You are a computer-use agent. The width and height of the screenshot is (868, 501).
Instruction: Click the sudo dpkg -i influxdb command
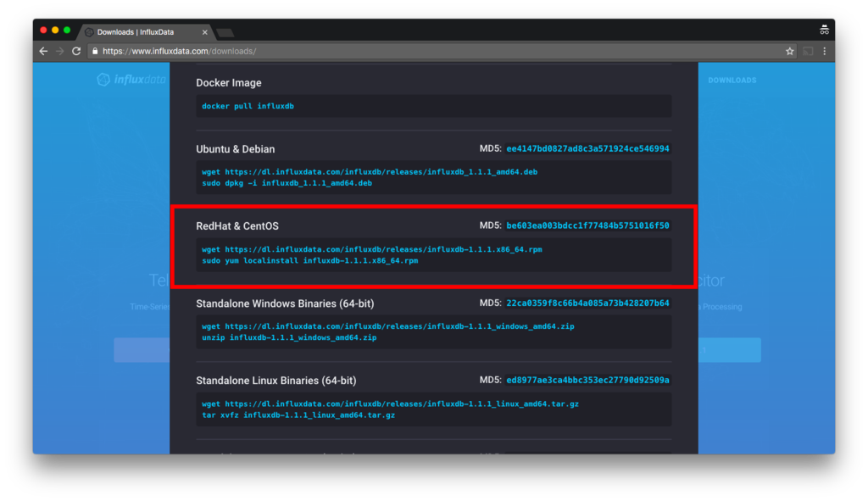(x=287, y=183)
